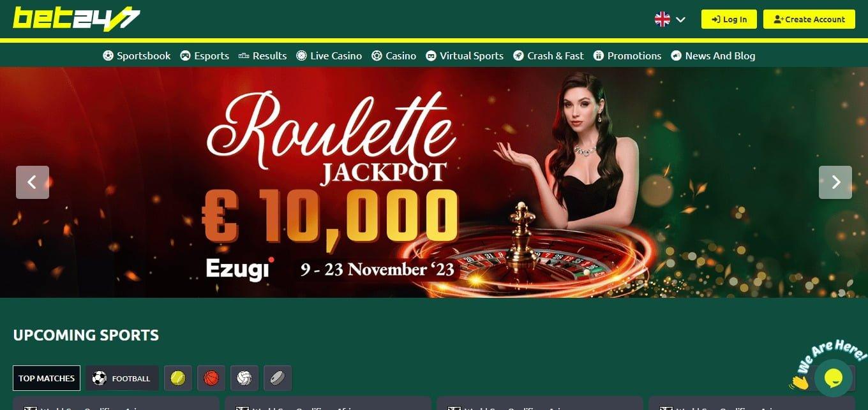
Task: Select the tennis ball sport filter
Action: tap(178, 378)
